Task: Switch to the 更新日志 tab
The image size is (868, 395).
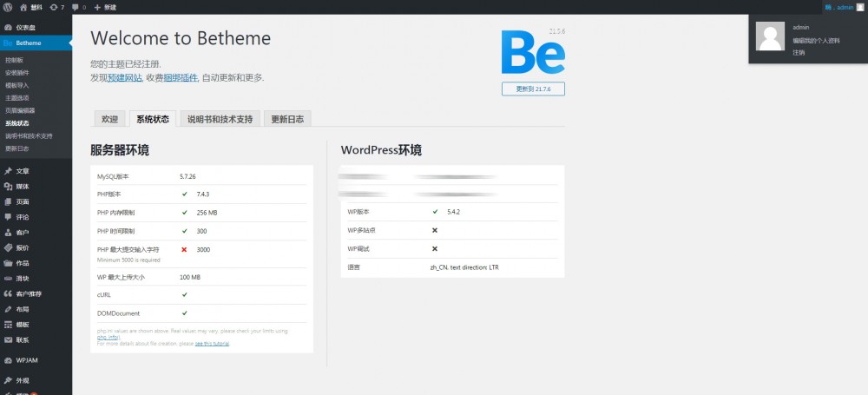Action: pyautogui.click(x=286, y=119)
